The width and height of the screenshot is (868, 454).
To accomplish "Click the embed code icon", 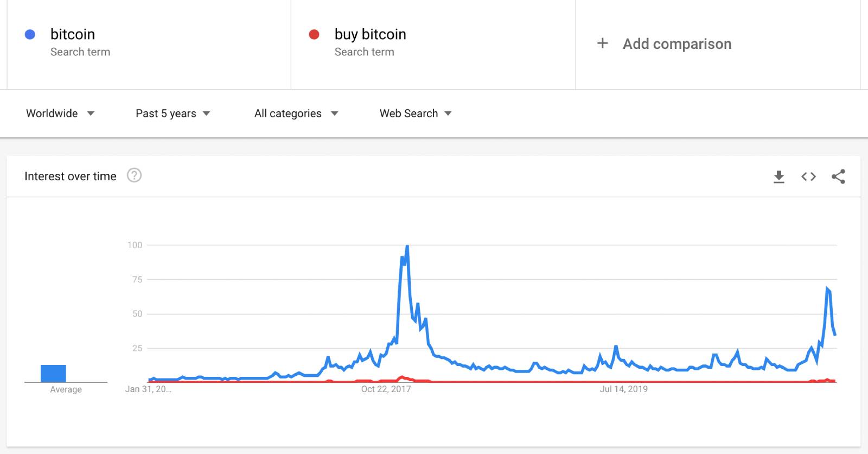I will (x=808, y=176).
